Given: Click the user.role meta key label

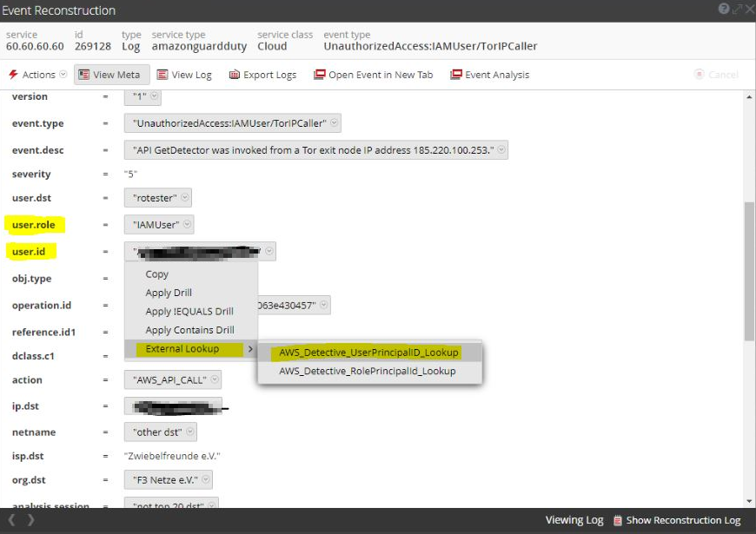Looking at the screenshot, I should click(33, 225).
